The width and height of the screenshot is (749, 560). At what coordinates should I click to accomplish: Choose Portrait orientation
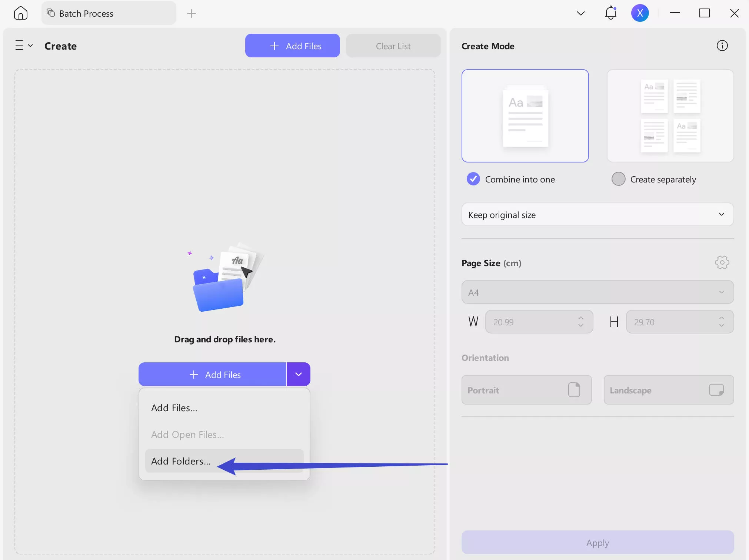tap(526, 390)
